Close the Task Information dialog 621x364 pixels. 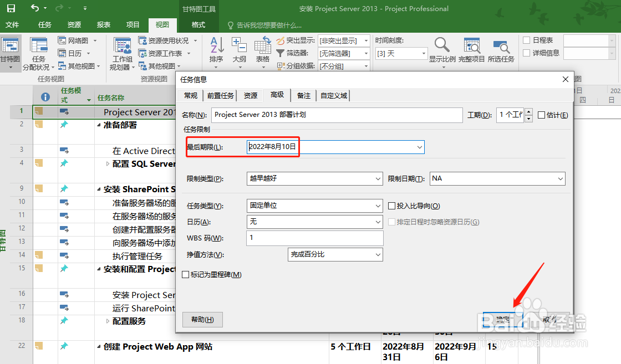click(565, 79)
